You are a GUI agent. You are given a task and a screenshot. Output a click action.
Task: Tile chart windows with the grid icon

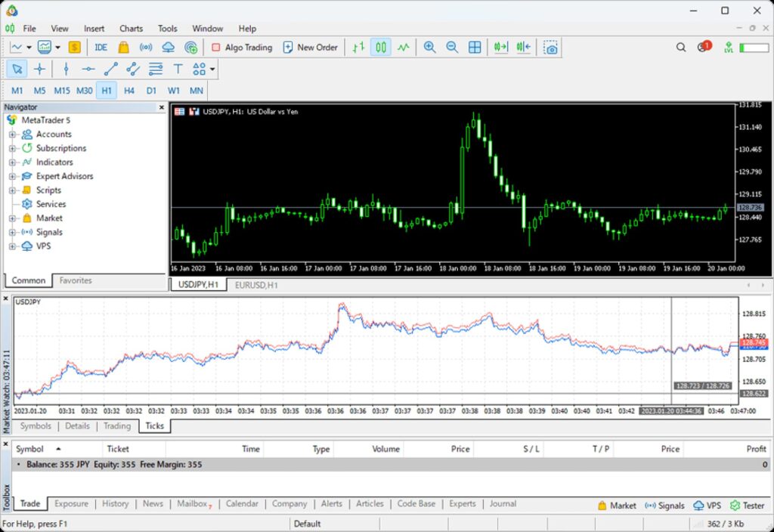(x=475, y=48)
